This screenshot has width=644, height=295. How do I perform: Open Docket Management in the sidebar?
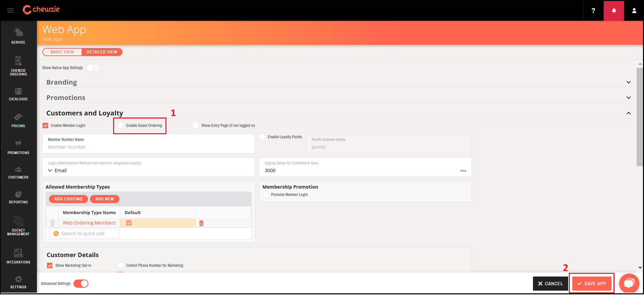pos(18,226)
